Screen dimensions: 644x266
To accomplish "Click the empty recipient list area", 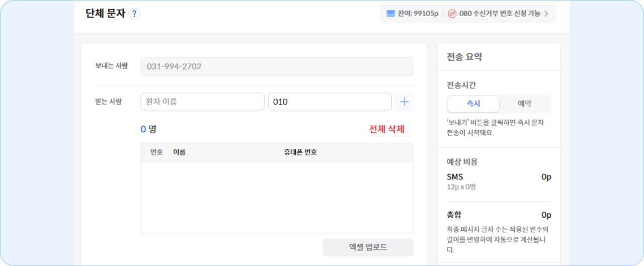I will click(277, 197).
